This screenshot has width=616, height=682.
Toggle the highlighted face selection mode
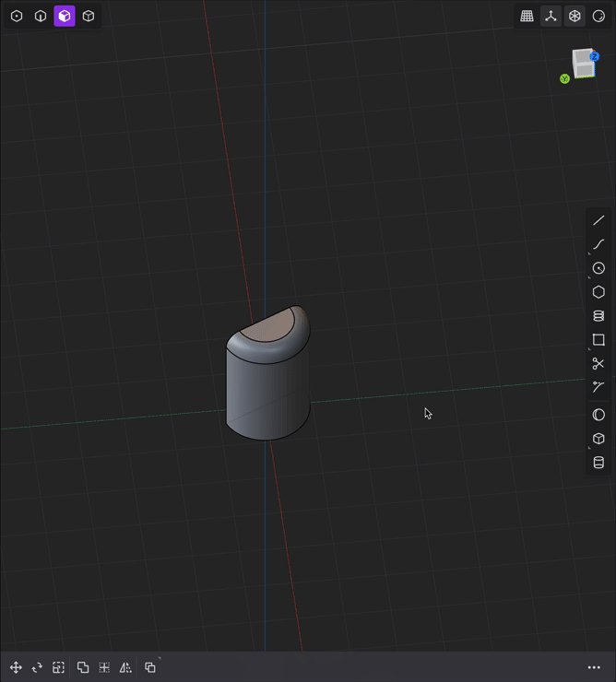[65, 16]
